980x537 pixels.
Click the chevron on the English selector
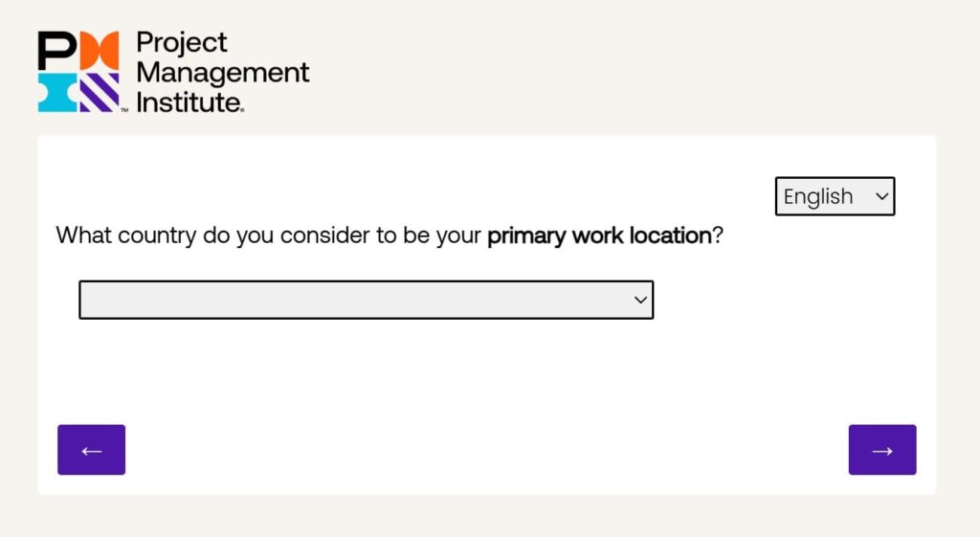point(881,196)
